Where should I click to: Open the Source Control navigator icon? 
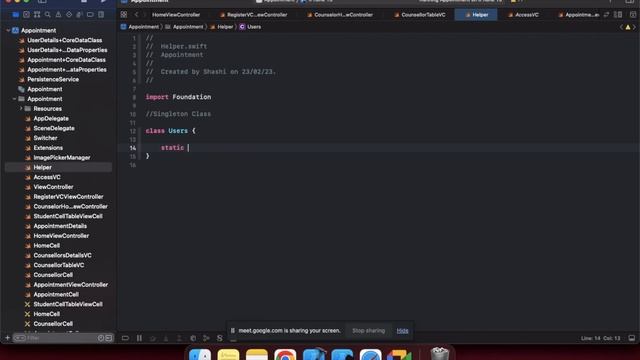[26, 15]
